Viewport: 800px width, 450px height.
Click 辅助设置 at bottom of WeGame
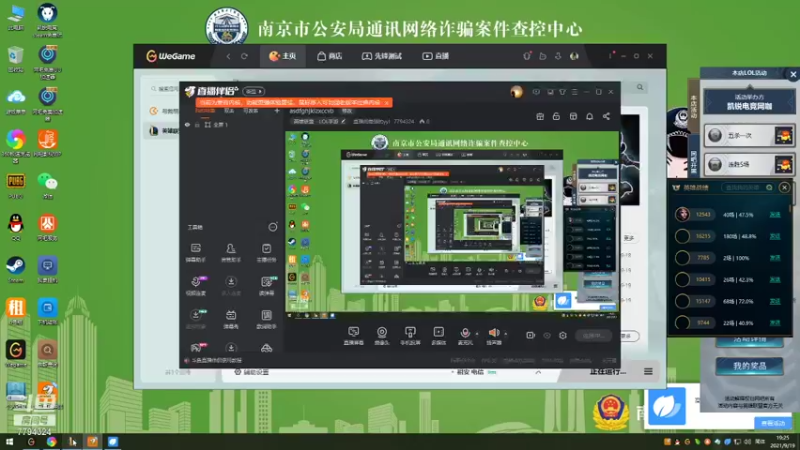(x=252, y=372)
